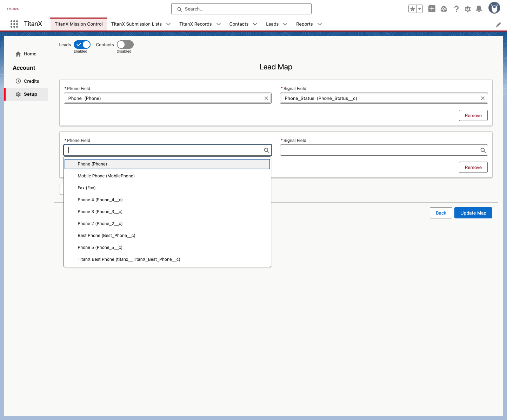This screenshot has width=507, height=420.
Task: Clear the Phone_Status signal field selection
Action: pyautogui.click(x=483, y=98)
